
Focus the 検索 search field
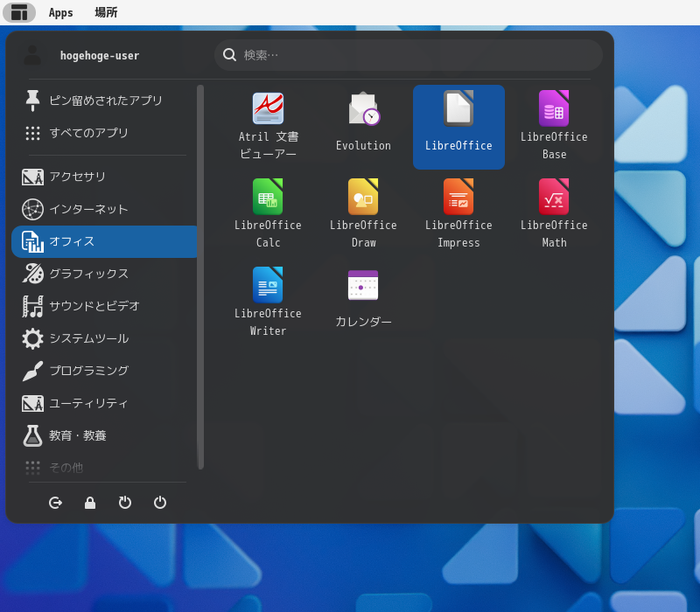coord(409,55)
